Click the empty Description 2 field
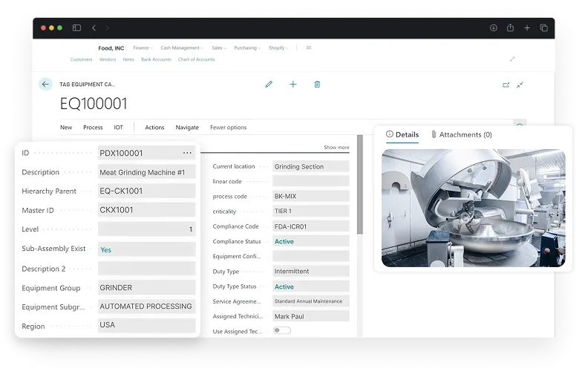 pyautogui.click(x=146, y=269)
